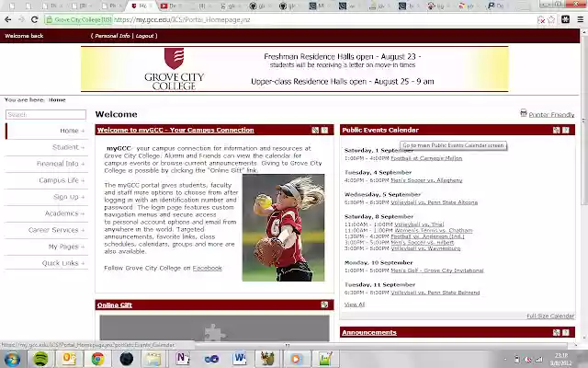Open OneNote from the taskbar
The height and width of the screenshot is (368, 588).
(x=183, y=359)
